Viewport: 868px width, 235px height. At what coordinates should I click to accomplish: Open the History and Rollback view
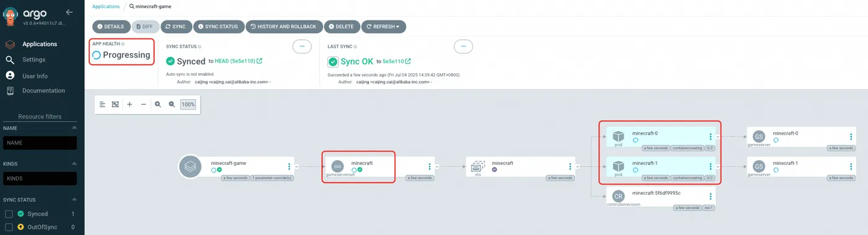pos(283,27)
